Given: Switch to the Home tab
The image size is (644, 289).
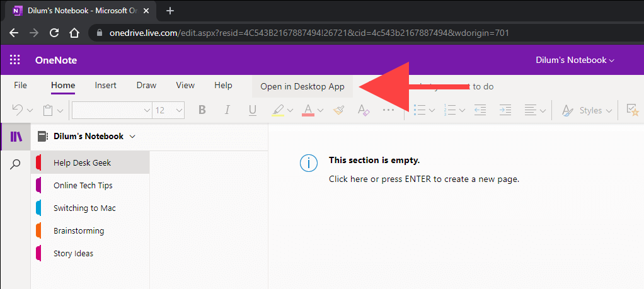Looking at the screenshot, I should click(63, 86).
